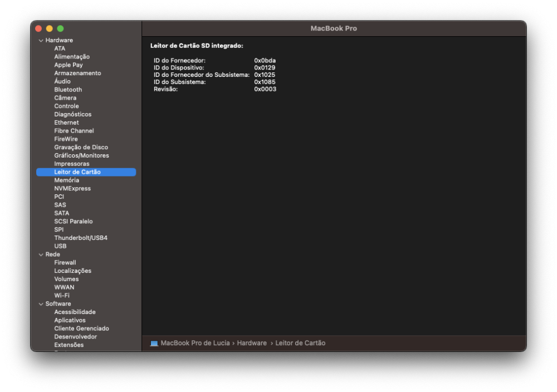Open the SATA entry

click(61, 213)
